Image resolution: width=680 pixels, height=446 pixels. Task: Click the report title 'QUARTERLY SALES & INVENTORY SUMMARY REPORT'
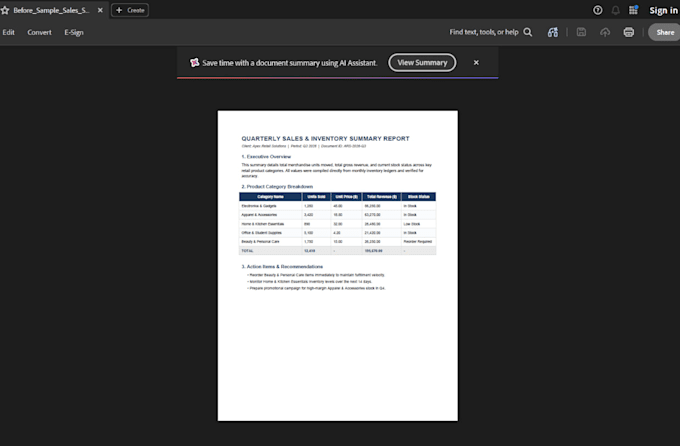(325, 138)
